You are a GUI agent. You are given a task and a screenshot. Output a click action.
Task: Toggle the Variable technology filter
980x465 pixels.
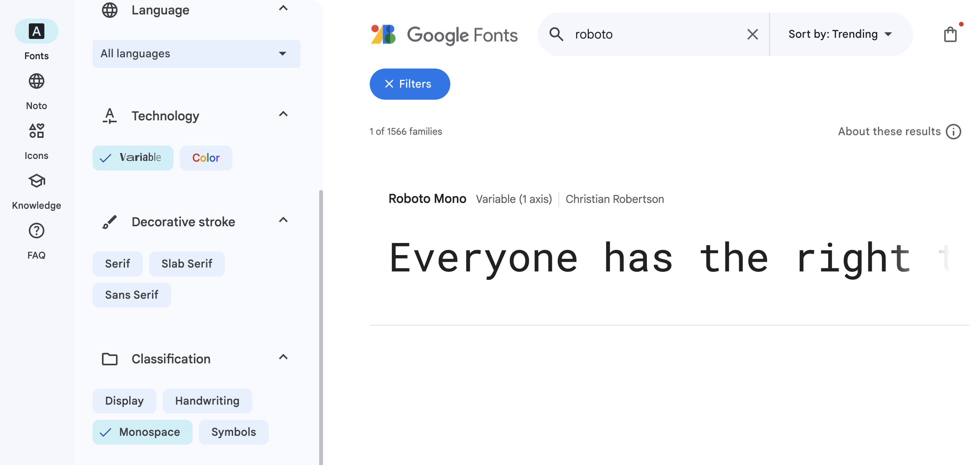pyautogui.click(x=132, y=157)
